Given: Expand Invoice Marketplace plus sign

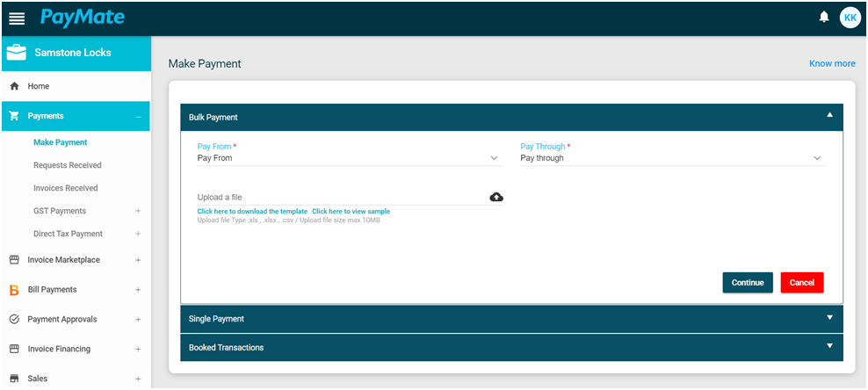Looking at the screenshot, I should 138,260.
